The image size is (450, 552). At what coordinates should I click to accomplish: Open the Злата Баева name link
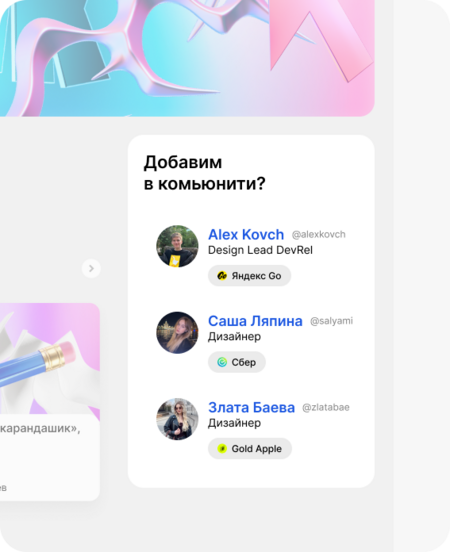251,408
